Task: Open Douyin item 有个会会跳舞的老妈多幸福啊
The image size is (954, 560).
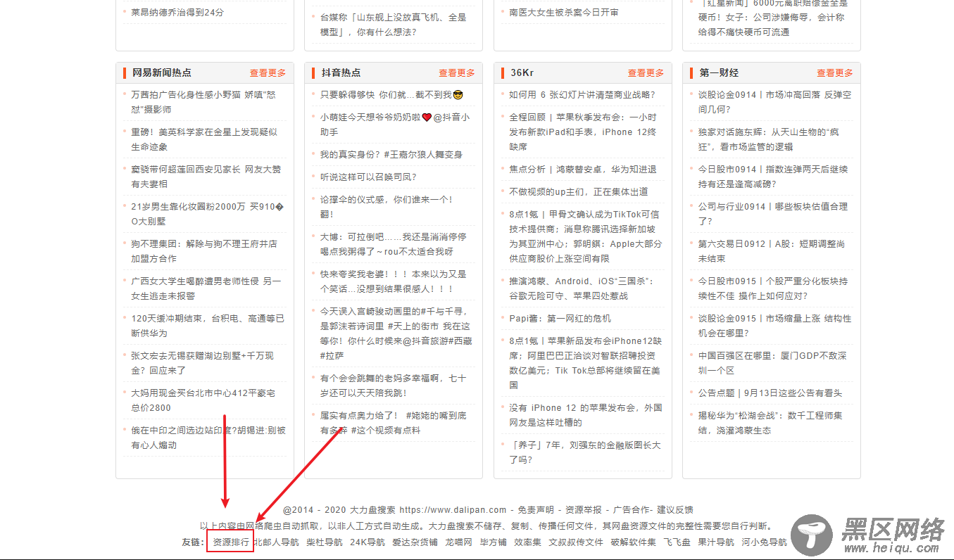Action: [393, 386]
